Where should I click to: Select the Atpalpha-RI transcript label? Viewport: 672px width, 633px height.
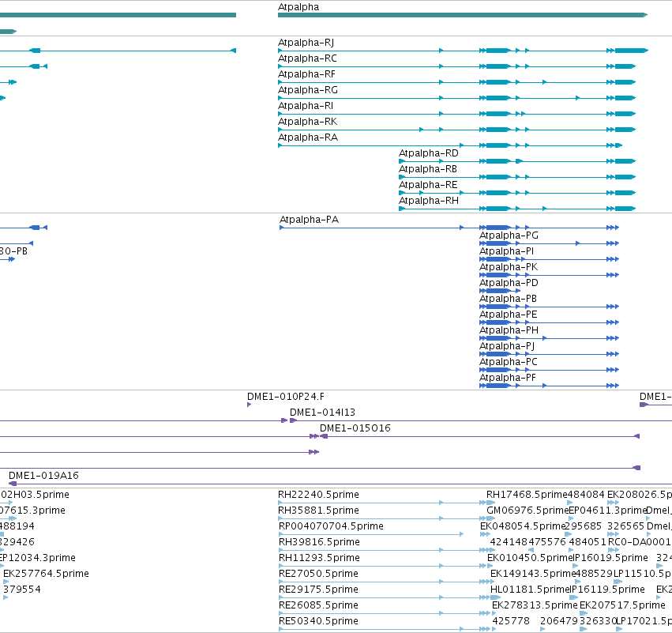pyautogui.click(x=306, y=106)
